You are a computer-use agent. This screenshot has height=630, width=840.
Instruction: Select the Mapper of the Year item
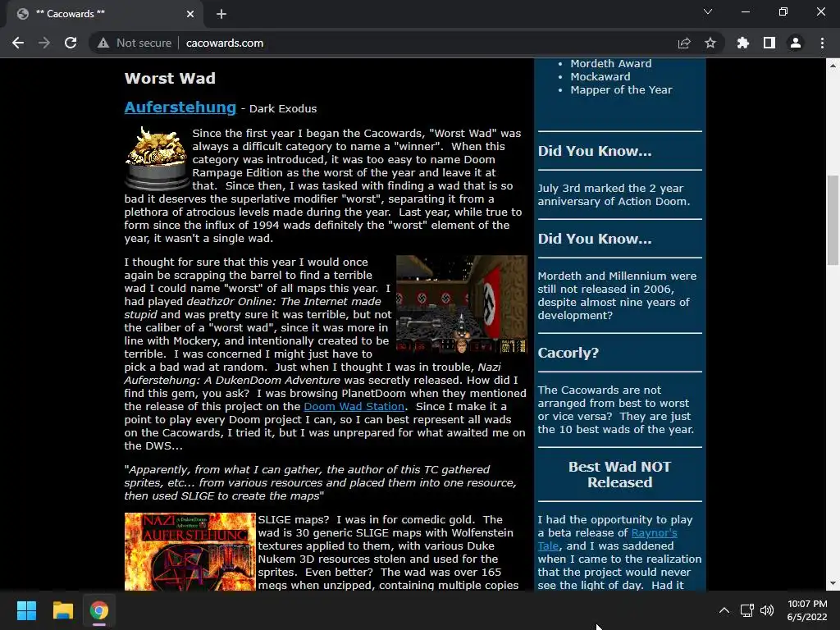(621, 90)
